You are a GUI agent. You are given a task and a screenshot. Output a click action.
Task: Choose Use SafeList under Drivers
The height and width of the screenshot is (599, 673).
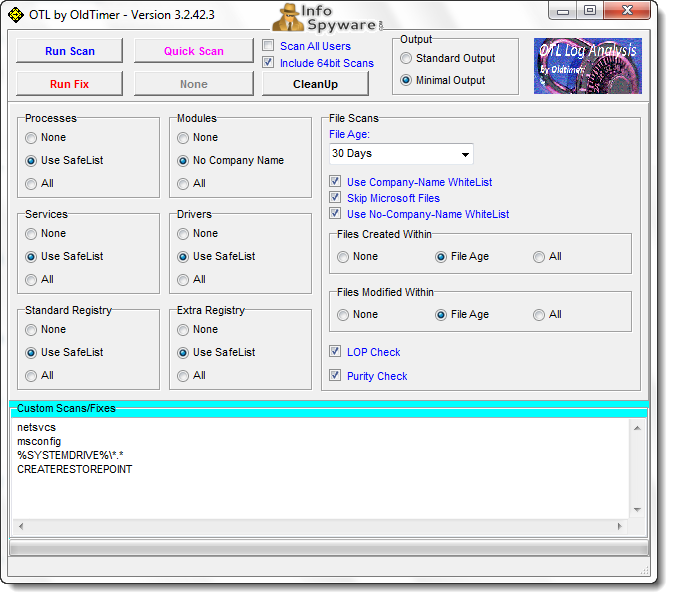184,259
